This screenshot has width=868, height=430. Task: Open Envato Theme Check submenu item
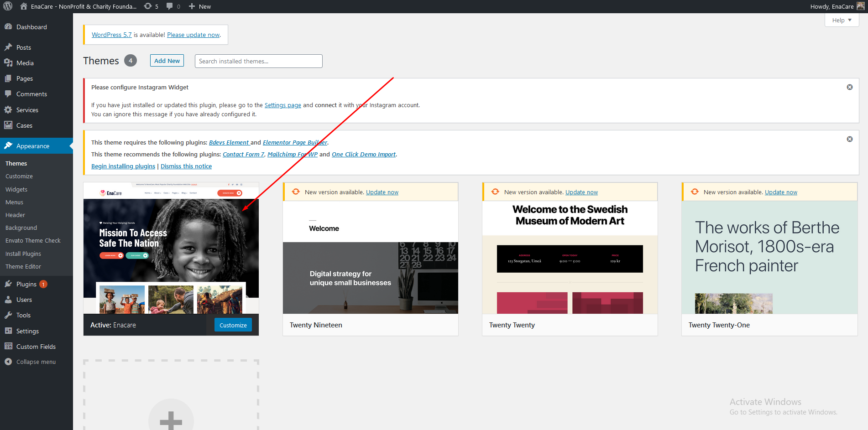pos(33,240)
